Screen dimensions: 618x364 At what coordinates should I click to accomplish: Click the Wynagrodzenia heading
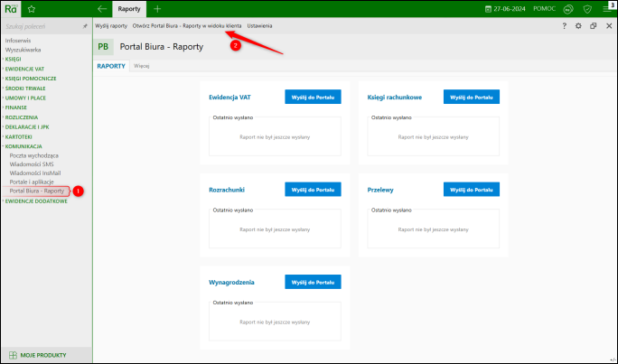[231, 283]
